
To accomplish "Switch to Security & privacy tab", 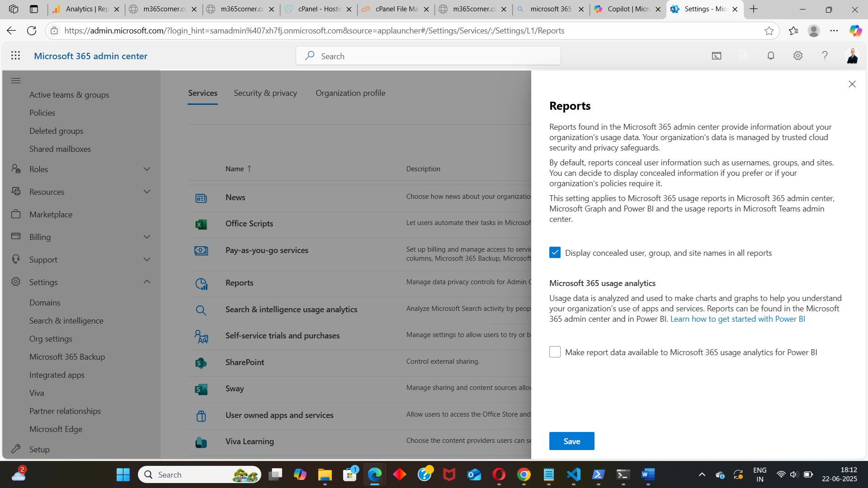I will [x=265, y=93].
